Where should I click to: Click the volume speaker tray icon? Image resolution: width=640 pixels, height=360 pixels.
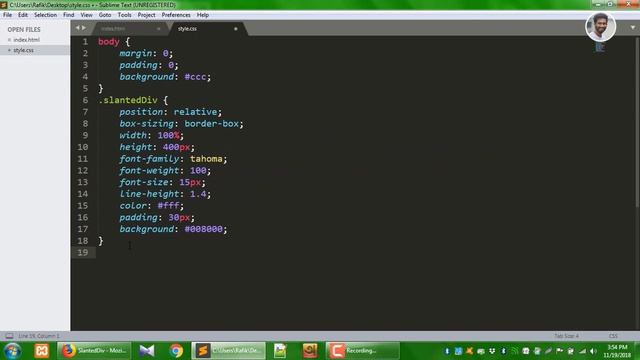[x=593, y=351]
